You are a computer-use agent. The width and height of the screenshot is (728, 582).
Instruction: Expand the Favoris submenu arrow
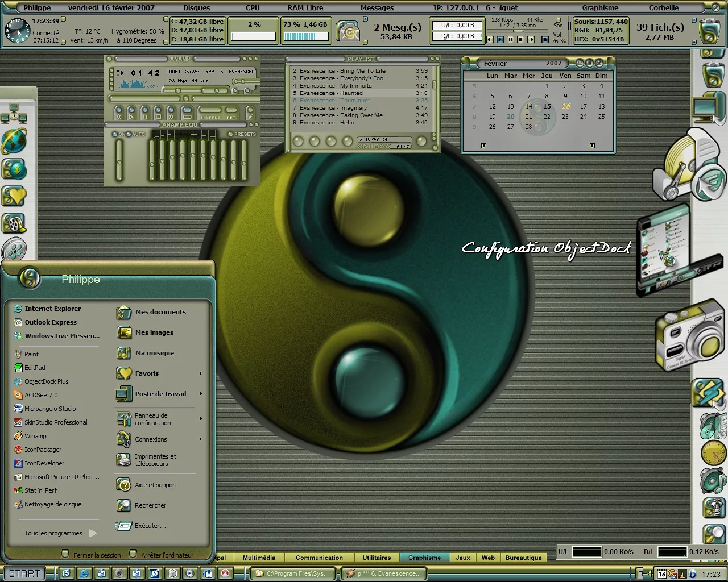tap(201, 373)
